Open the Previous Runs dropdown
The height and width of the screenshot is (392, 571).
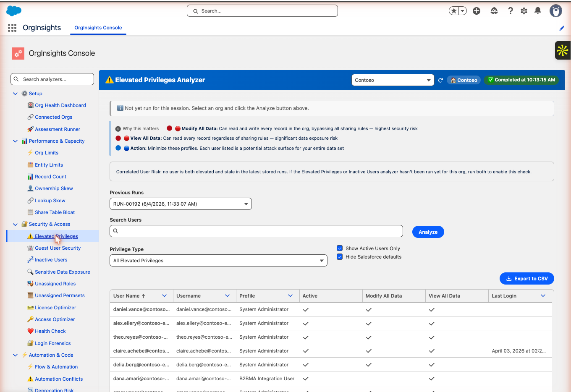point(181,204)
